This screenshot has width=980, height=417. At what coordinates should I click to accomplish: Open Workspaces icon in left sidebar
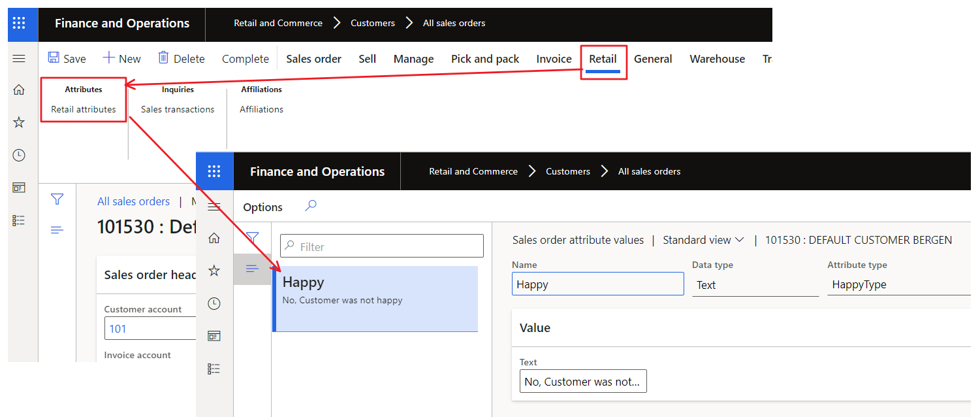[x=19, y=188]
